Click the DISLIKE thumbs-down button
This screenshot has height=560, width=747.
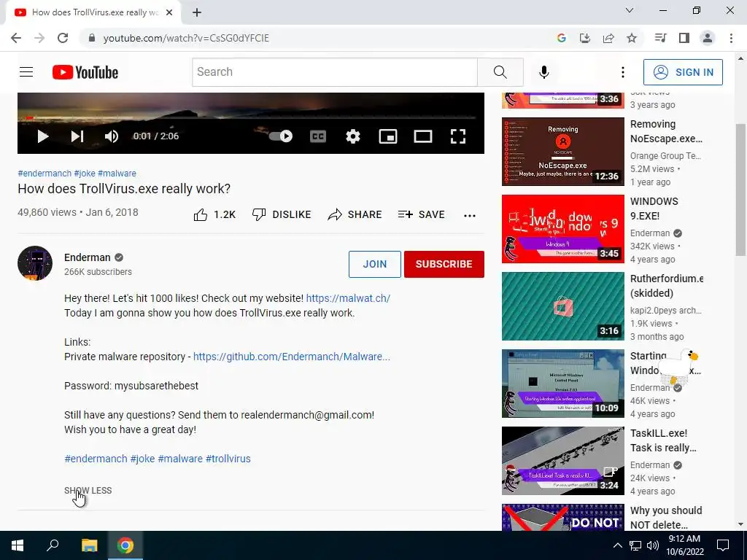tap(282, 215)
